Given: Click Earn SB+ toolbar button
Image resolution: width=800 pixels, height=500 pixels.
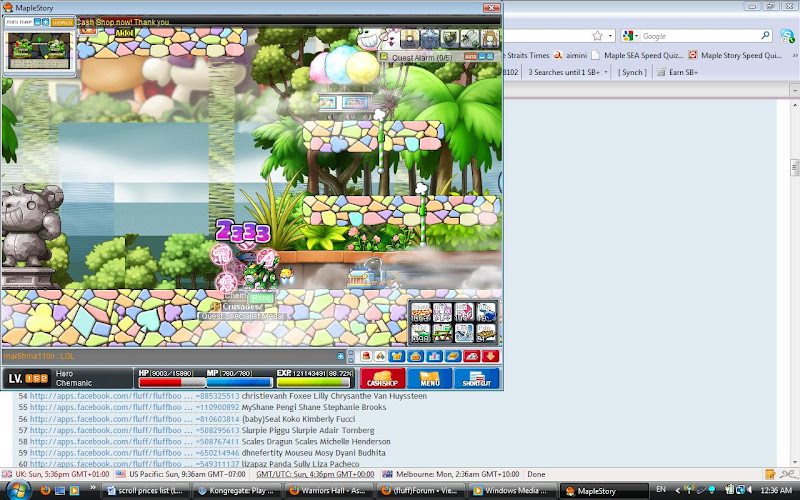Looking at the screenshot, I should 677,72.
